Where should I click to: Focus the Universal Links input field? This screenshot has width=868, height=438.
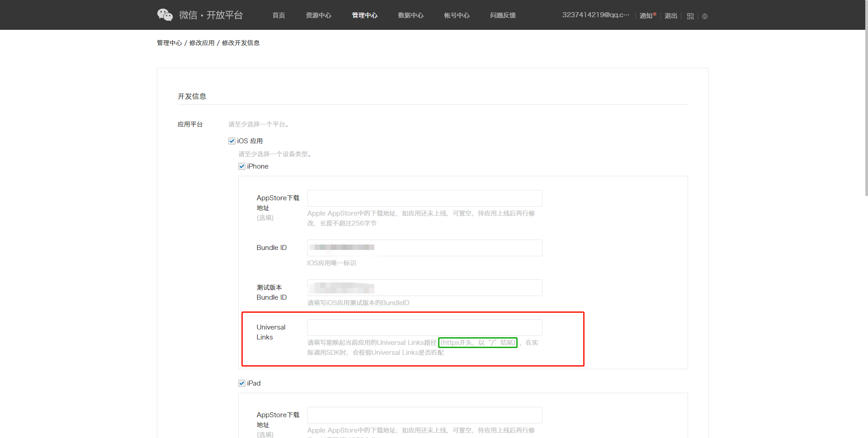tap(425, 328)
